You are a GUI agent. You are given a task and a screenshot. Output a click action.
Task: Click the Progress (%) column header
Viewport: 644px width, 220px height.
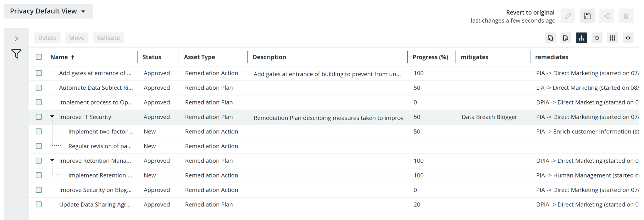point(430,57)
